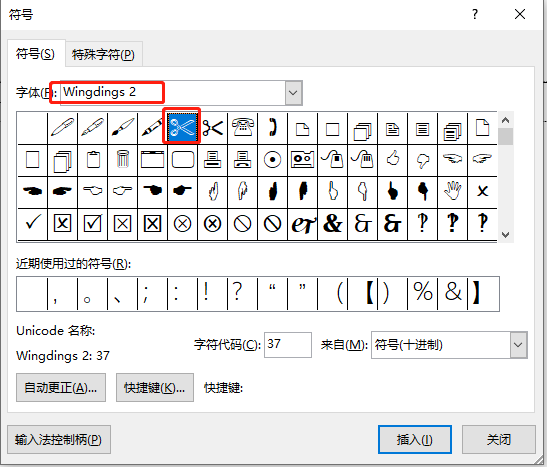Pick the rounded rectangle symbol
The height and width of the screenshot is (467, 547).
tap(182, 160)
